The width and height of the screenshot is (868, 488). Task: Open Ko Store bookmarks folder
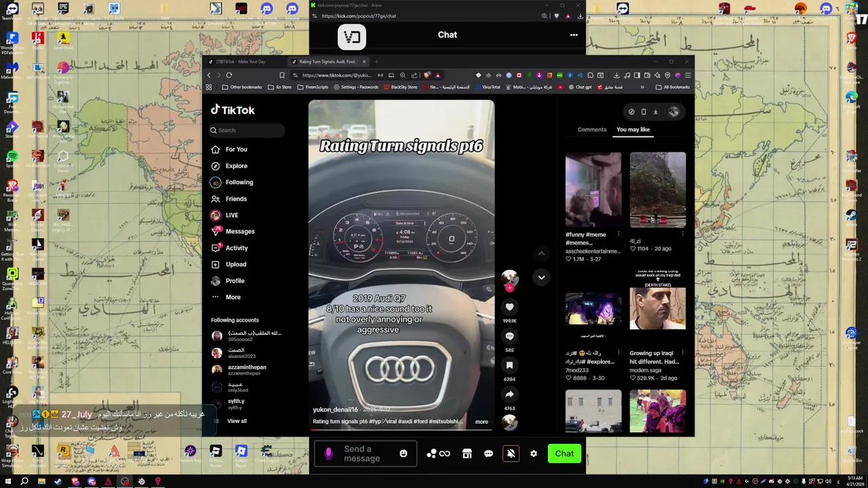tap(279, 87)
